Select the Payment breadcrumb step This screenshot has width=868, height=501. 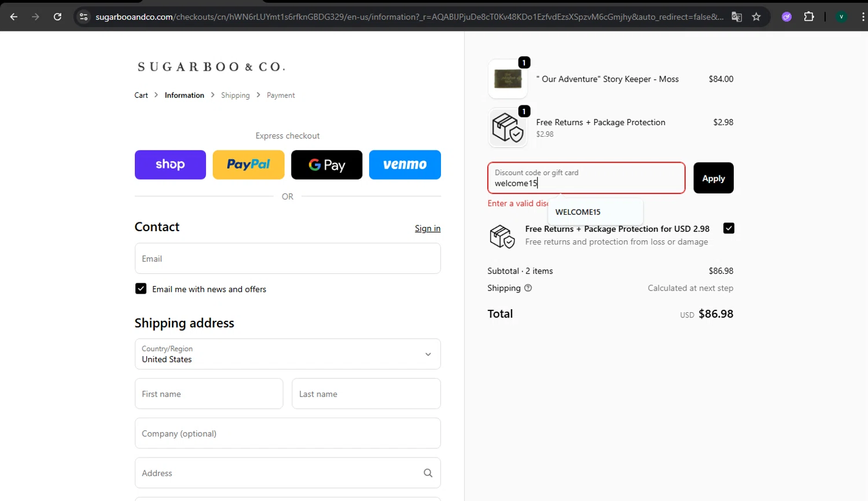(281, 95)
